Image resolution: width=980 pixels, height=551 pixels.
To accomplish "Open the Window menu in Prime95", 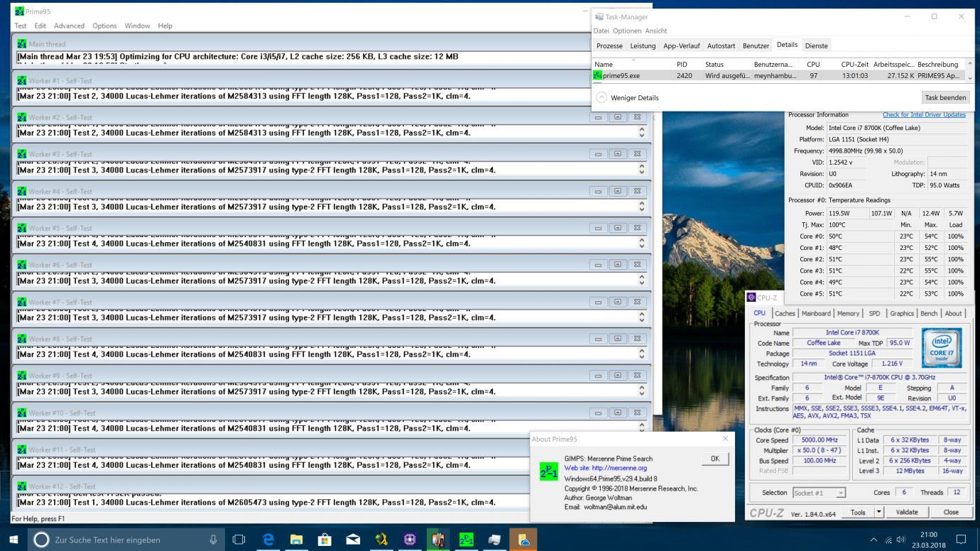I will pyautogui.click(x=137, y=26).
